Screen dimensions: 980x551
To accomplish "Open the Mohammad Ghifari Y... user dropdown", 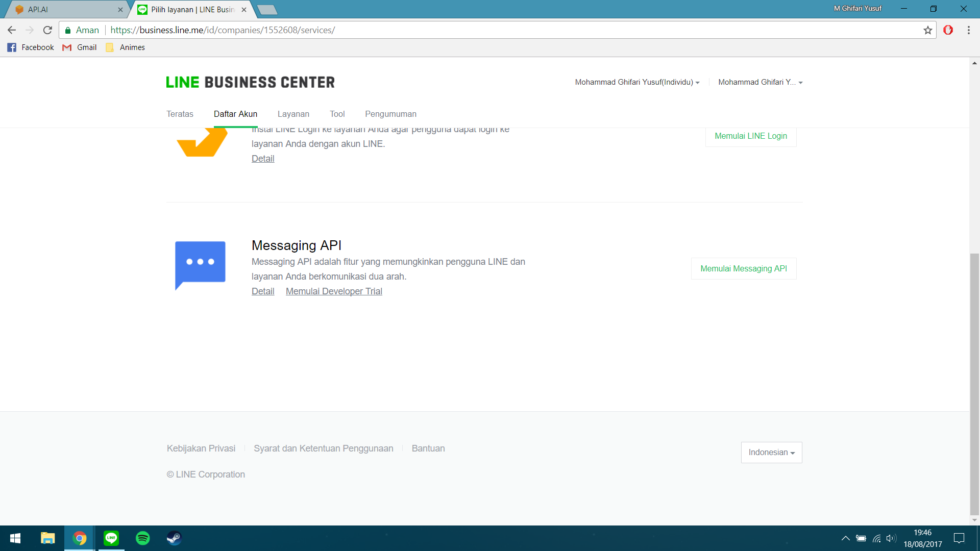I will (760, 82).
